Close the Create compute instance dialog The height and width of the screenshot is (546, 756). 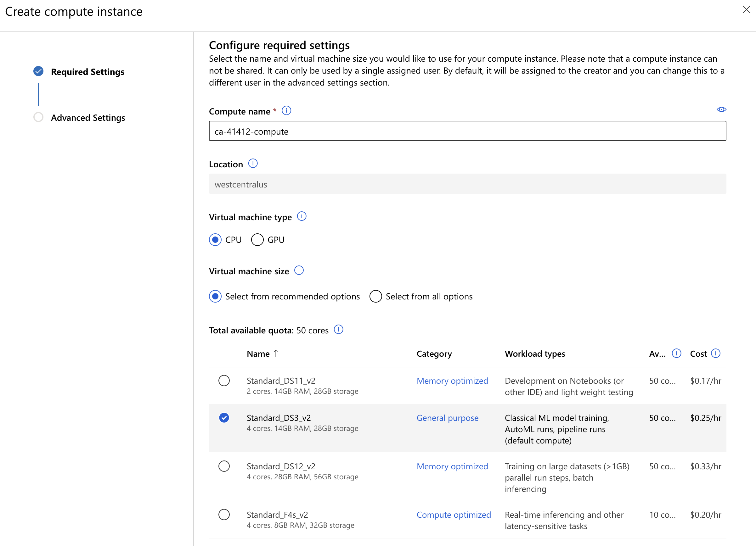746,10
